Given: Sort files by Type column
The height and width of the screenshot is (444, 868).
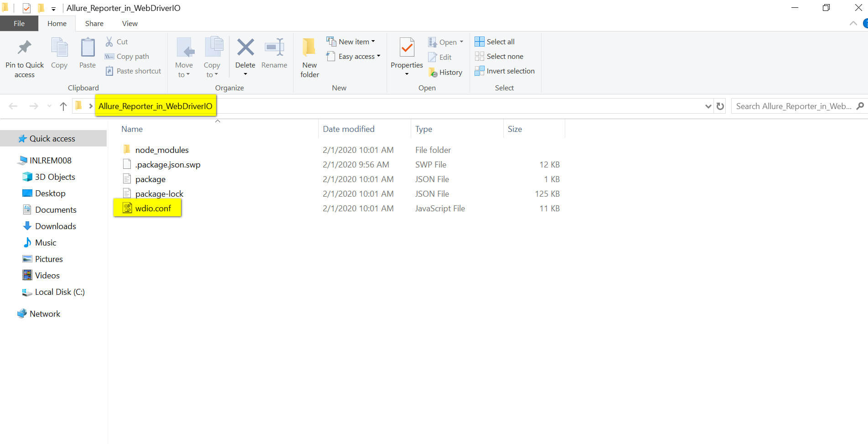Looking at the screenshot, I should point(424,129).
